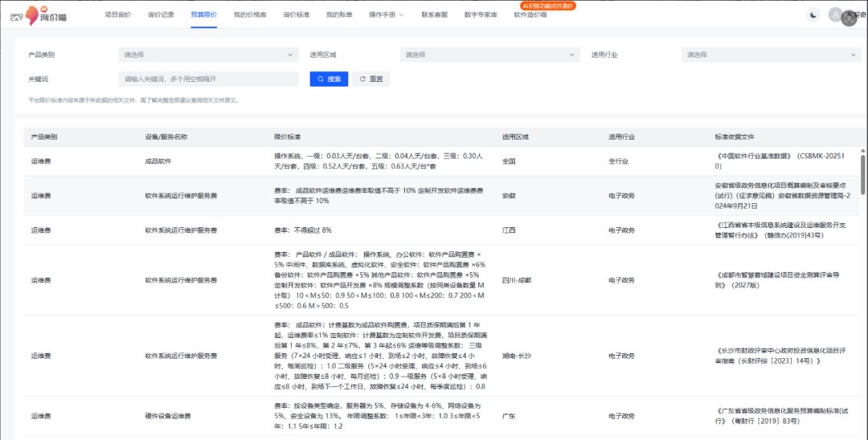
Task: Click 全行业 industry cell
Action: (618, 161)
